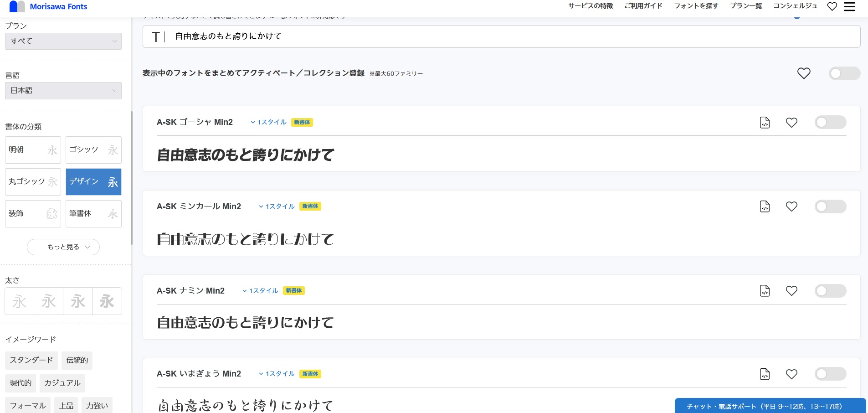Filter by フォーマル image word
Viewport: 868px width, 413px height.
coord(28,405)
